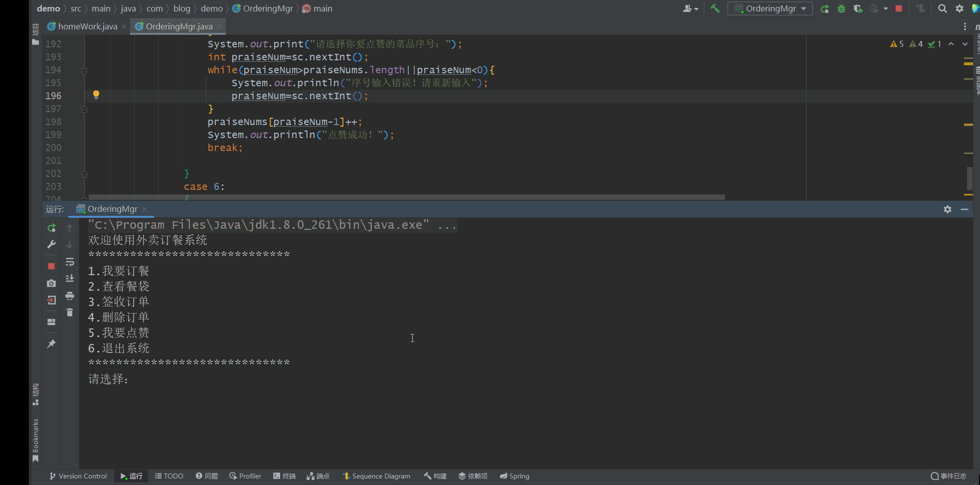980x485 pixels.
Task: Click restore layout icon in Run panel
Action: (51, 322)
